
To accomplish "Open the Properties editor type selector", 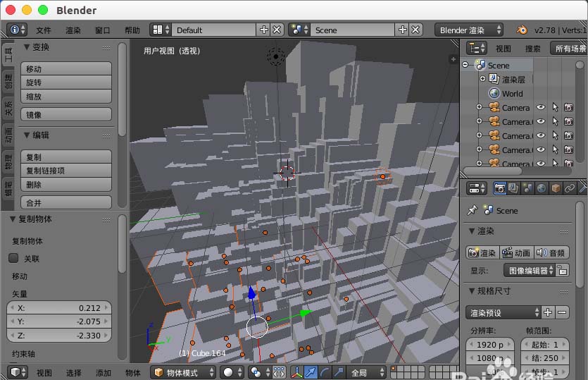I will (x=477, y=188).
